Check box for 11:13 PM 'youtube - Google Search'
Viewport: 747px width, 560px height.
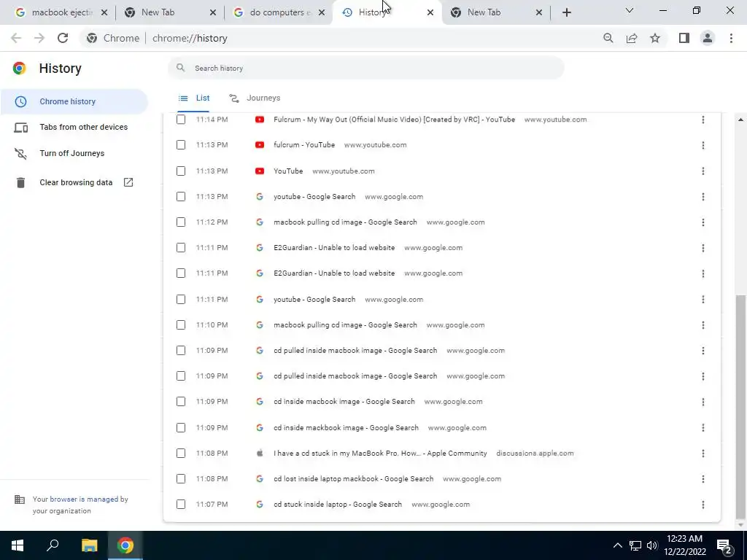181,197
